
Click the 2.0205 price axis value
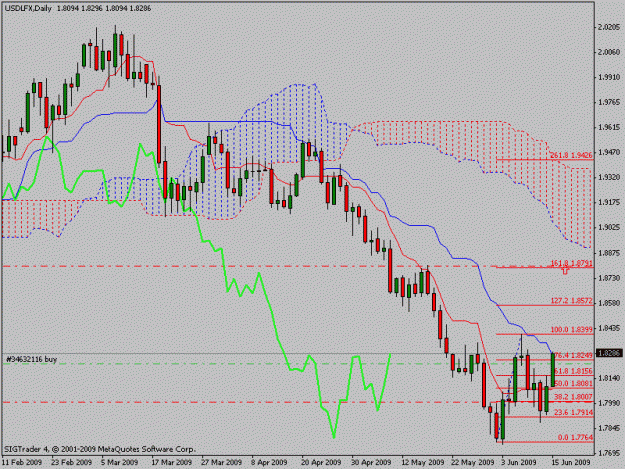point(609,27)
